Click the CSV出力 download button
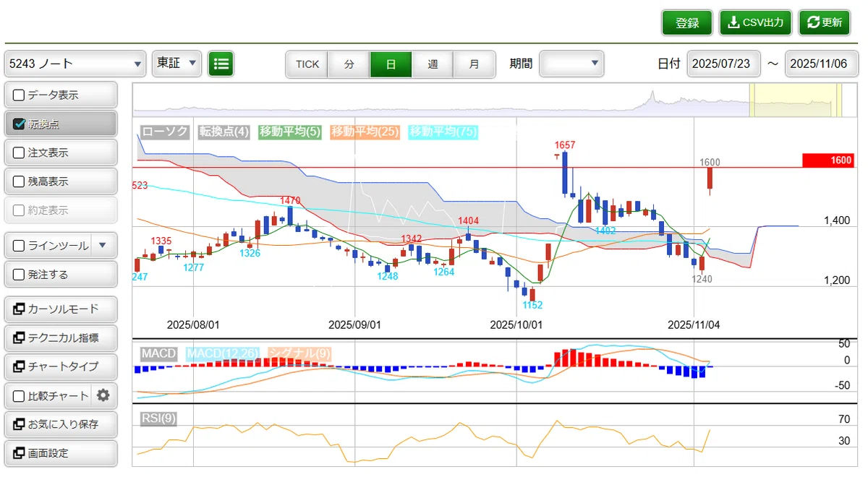 [756, 22]
